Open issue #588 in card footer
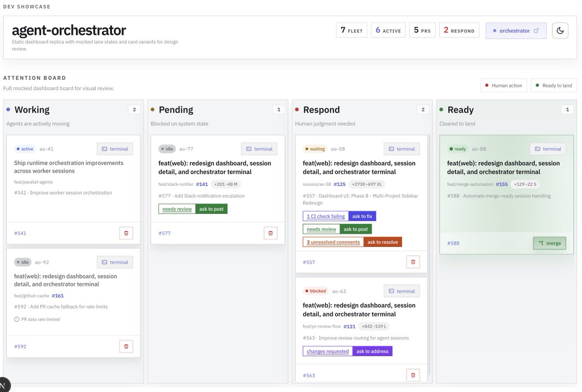 pyautogui.click(x=453, y=244)
